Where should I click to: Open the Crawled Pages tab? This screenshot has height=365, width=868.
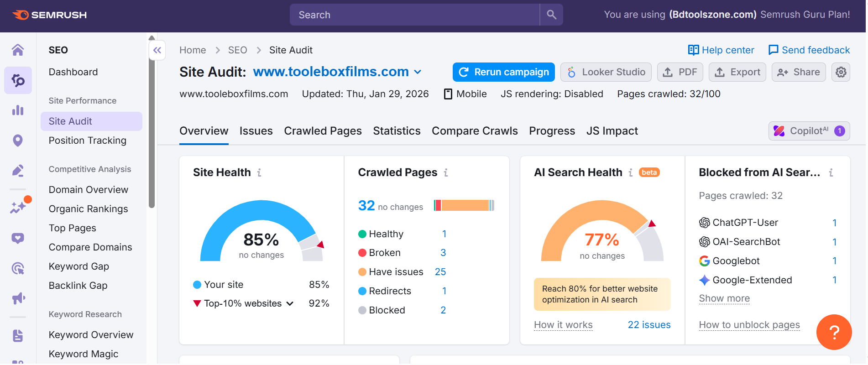pyautogui.click(x=323, y=131)
